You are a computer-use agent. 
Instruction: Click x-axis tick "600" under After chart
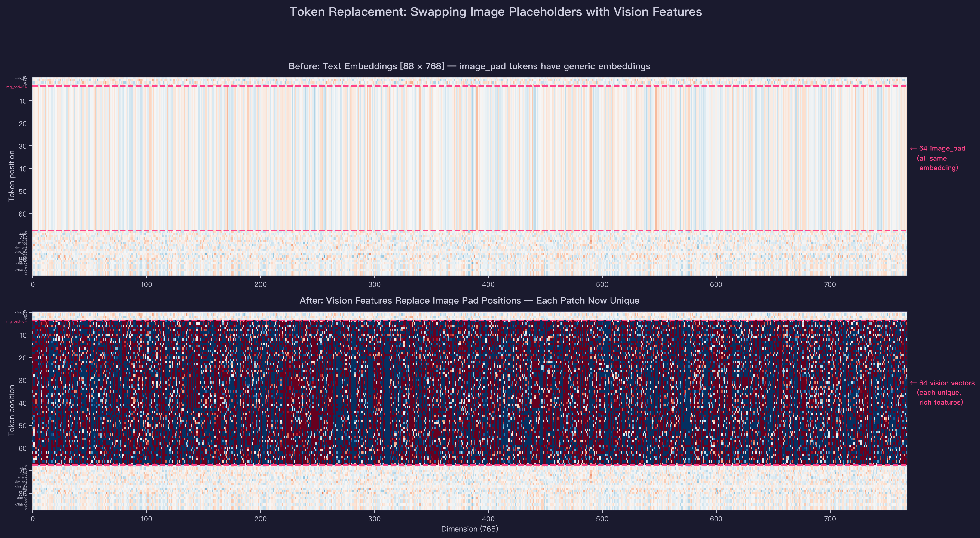tap(716, 518)
